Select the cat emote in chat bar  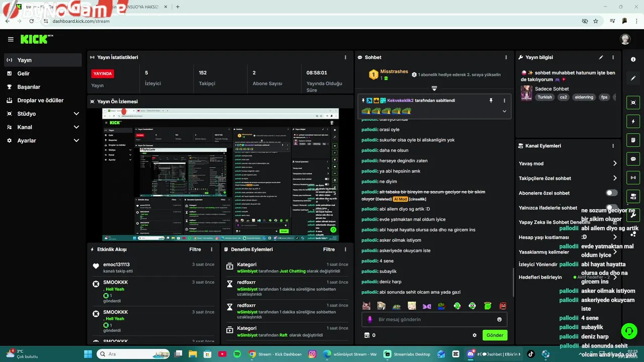[x=367, y=306]
